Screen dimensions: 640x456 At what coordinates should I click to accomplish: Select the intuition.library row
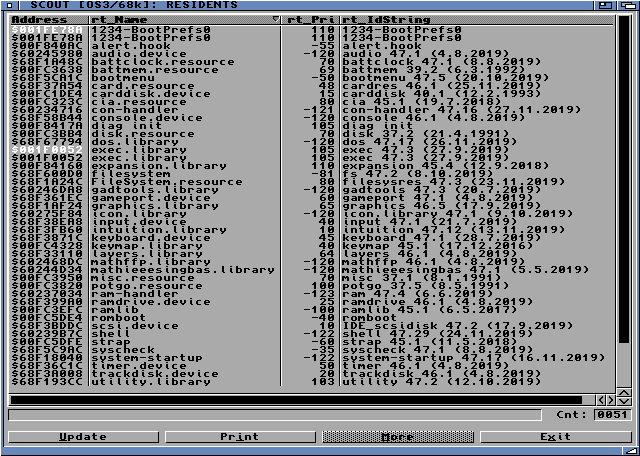coord(311,230)
